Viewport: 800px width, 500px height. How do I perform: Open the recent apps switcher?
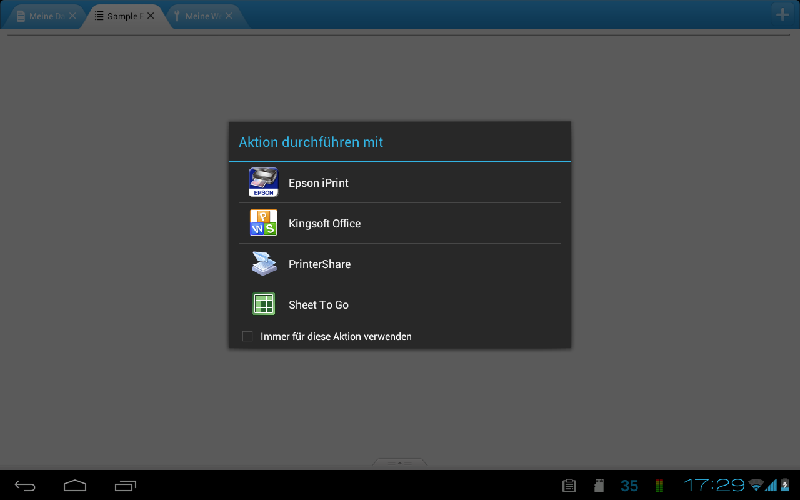pyautogui.click(x=125, y=486)
